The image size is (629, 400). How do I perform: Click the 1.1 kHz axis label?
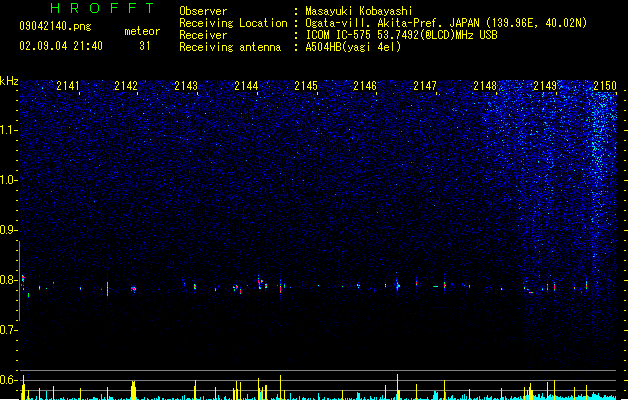tap(9, 130)
